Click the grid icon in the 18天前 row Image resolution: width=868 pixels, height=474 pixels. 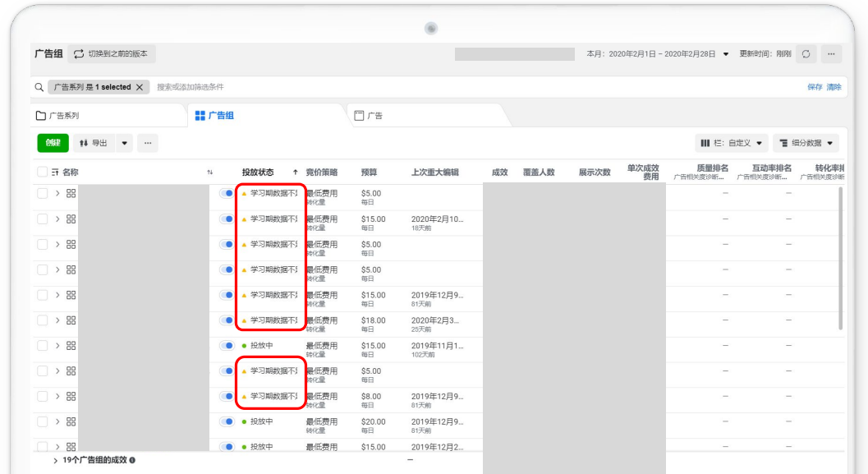point(71,219)
